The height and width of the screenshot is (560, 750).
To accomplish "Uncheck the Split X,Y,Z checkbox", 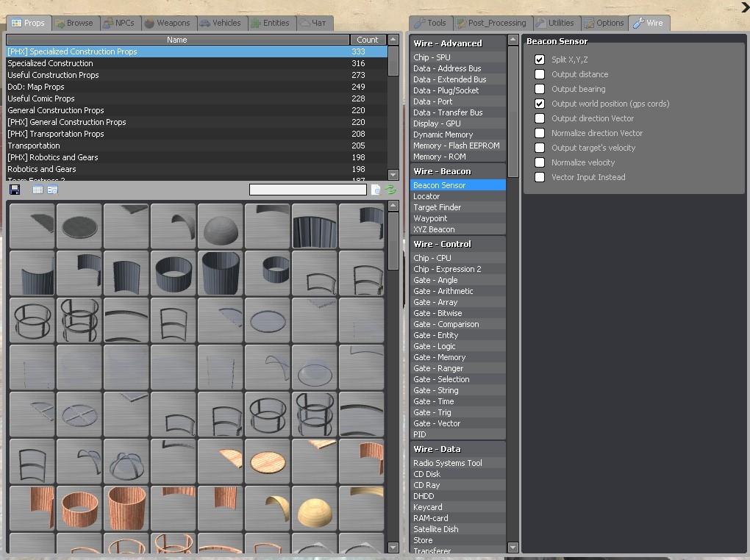I will [540, 60].
